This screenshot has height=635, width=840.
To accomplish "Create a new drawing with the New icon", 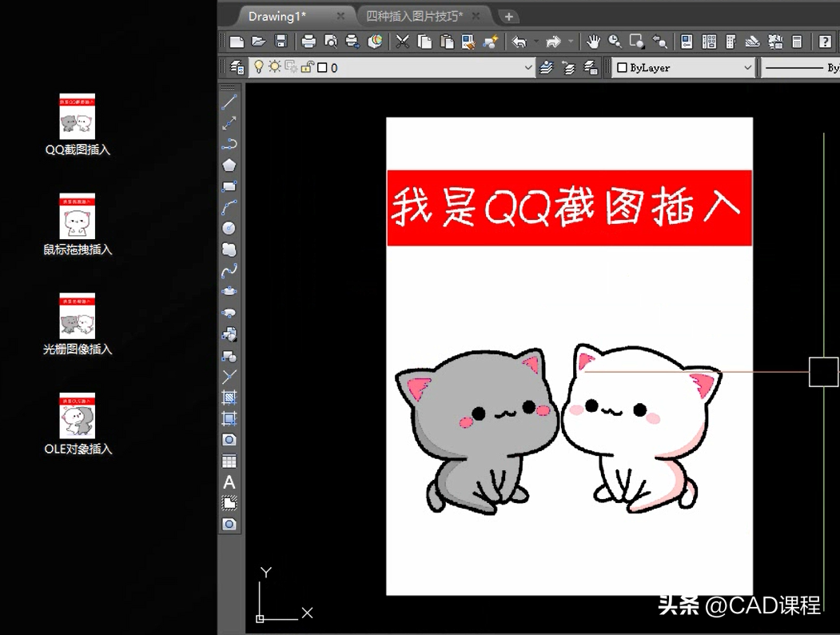I will [237, 42].
